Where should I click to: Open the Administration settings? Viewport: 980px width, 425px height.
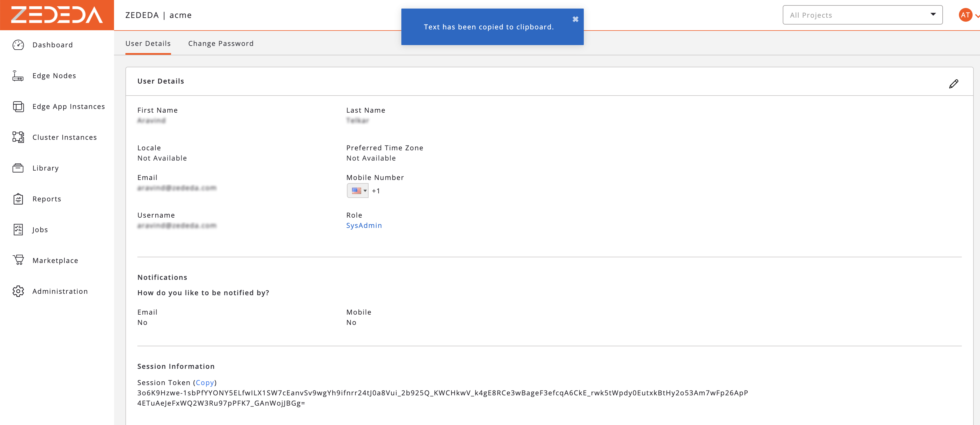(x=60, y=291)
